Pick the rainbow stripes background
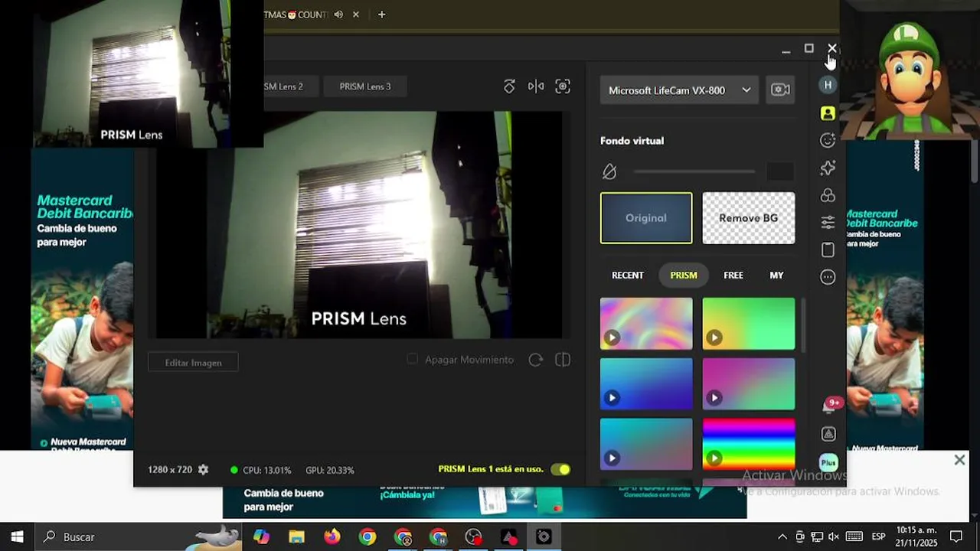The width and height of the screenshot is (980, 551). coord(749,445)
